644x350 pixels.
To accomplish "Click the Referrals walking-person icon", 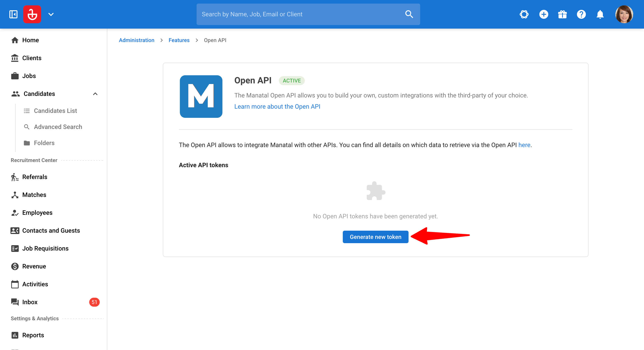I will pos(15,177).
